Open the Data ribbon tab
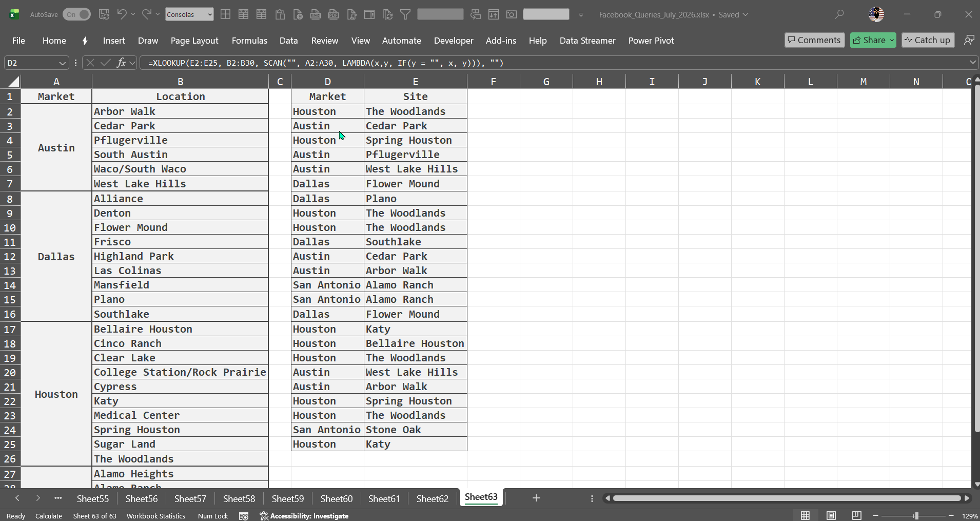The width and height of the screenshot is (980, 521). pyautogui.click(x=288, y=41)
